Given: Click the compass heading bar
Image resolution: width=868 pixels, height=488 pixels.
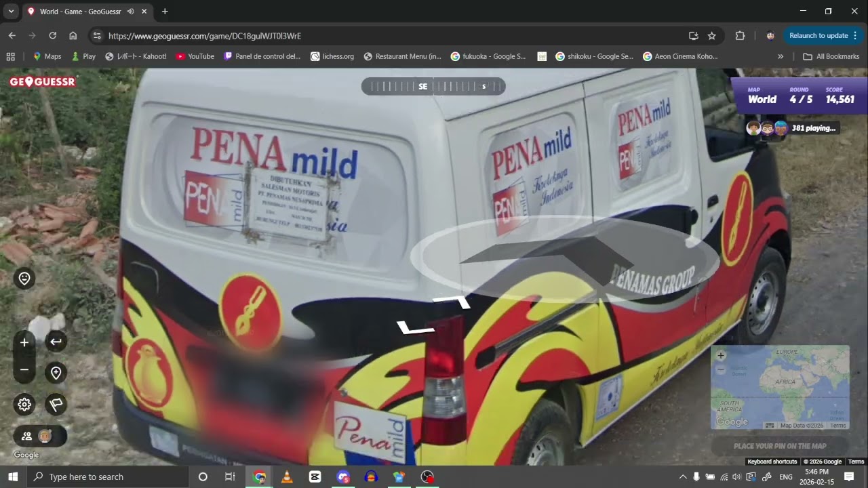Looking at the screenshot, I should pos(433,86).
